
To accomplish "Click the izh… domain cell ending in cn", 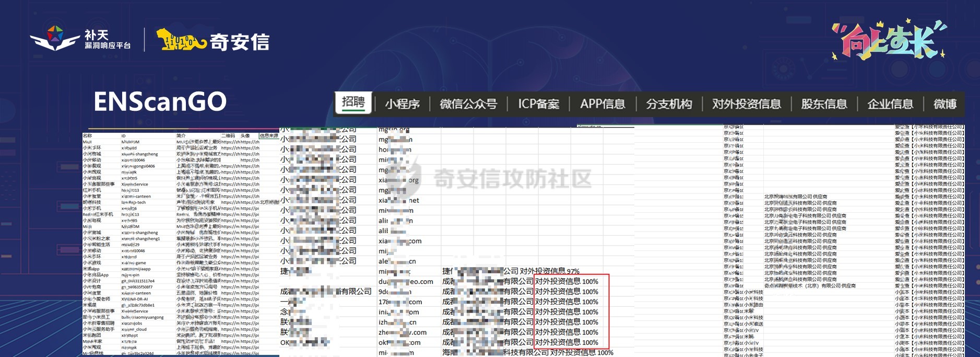I will [x=397, y=322].
